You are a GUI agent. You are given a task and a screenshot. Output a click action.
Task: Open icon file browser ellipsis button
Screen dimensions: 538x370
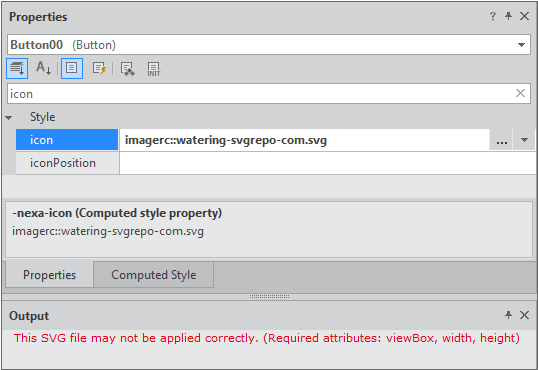502,140
